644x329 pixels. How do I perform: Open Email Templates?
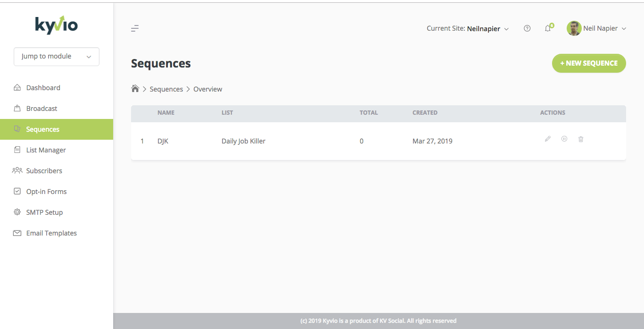point(57,233)
